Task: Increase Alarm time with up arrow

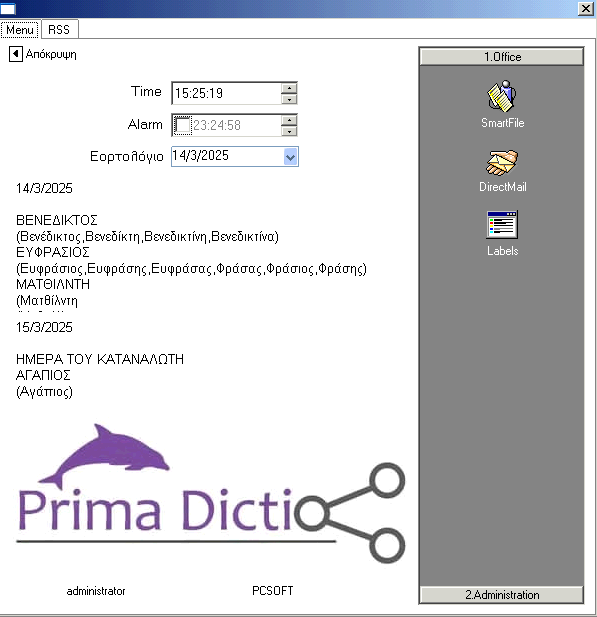Action: click(289, 120)
